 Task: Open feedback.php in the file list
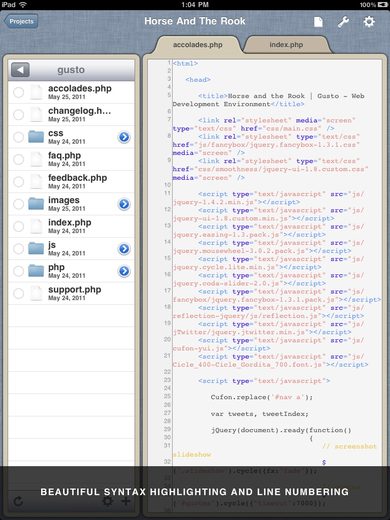click(71, 182)
